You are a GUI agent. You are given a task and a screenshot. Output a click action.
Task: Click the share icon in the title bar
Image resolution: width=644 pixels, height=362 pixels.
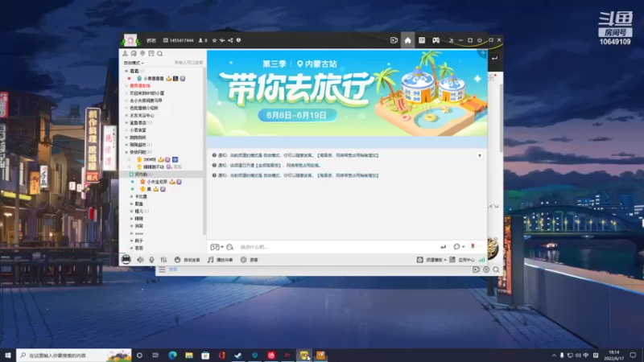coord(230,40)
